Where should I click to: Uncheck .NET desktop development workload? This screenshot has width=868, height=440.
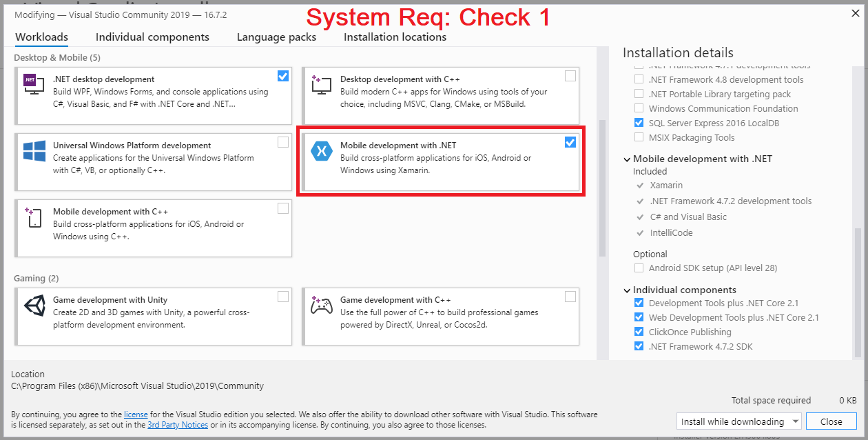coord(283,76)
